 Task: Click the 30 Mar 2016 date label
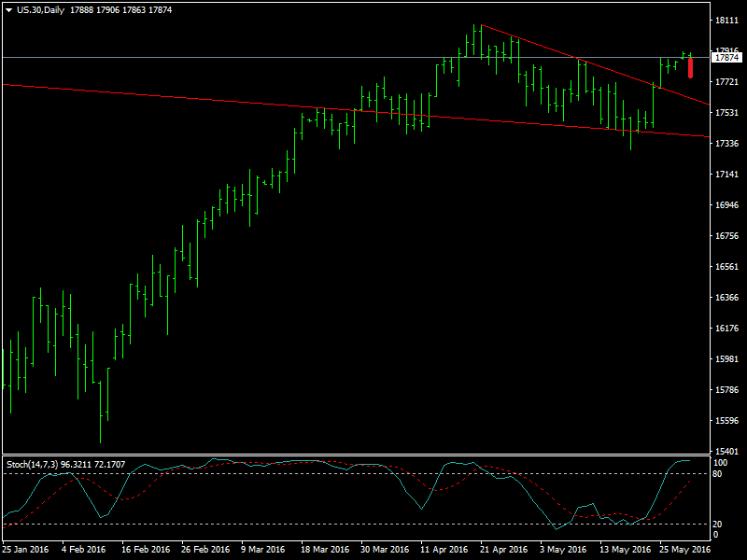(x=385, y=550)
